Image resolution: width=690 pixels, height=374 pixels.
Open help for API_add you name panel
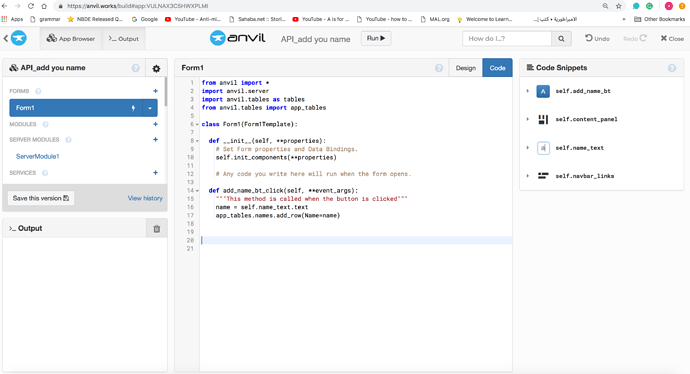pos(136,68)
